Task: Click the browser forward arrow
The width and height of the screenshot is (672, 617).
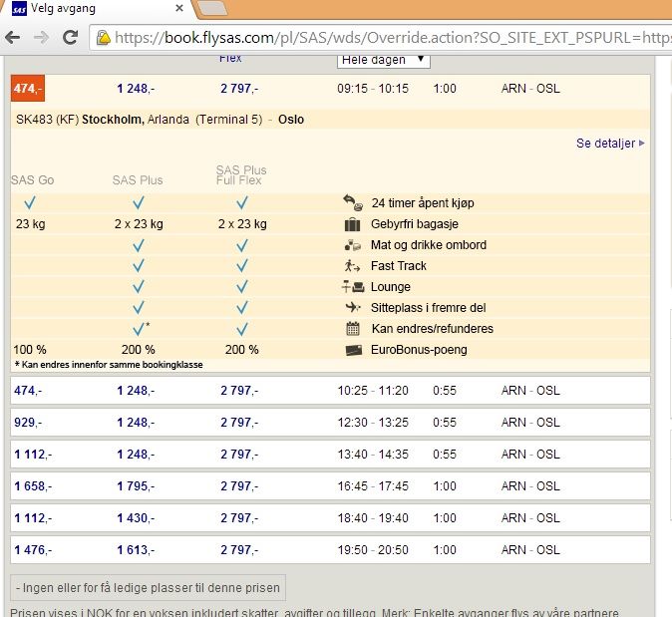Action: [x=41, y=38]
